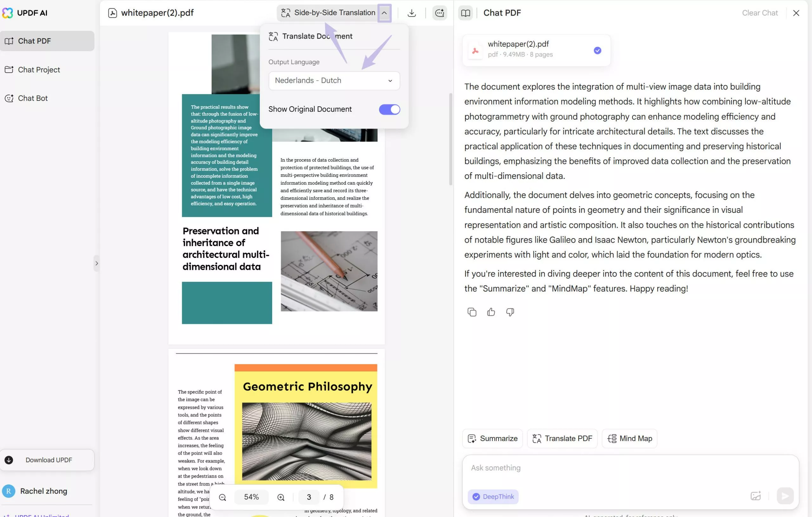The height and width of the screenshot is (517, 812).
Task: Click the Summarize button
Action: pos(492,438)
